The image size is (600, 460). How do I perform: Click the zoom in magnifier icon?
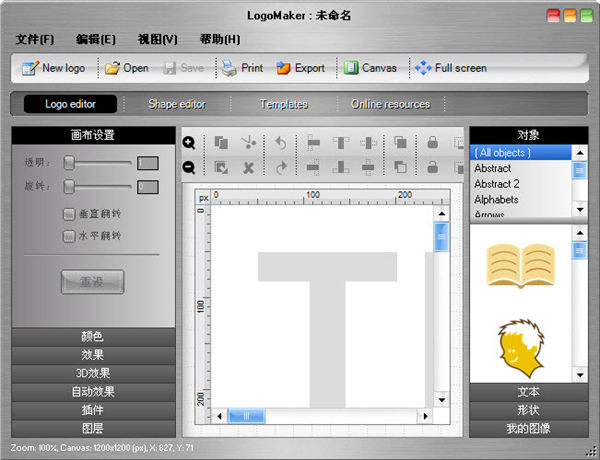(x=189, y=143)
